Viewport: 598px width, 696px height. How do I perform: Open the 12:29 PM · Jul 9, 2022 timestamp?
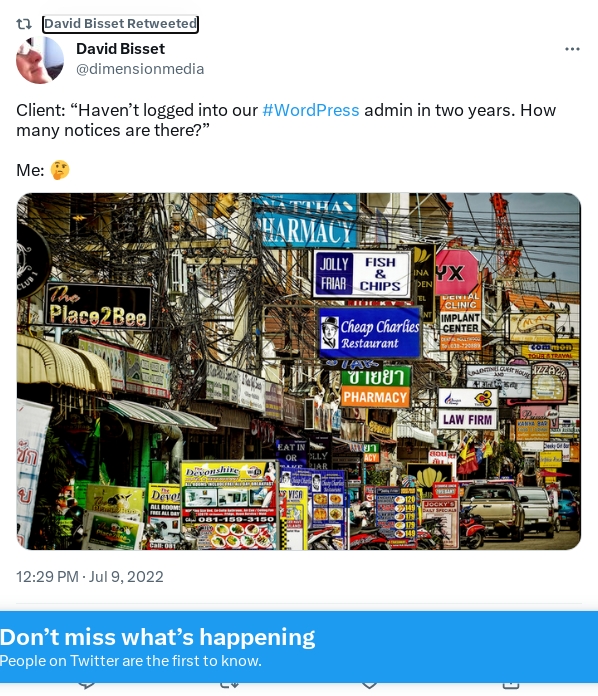[90, 577]
